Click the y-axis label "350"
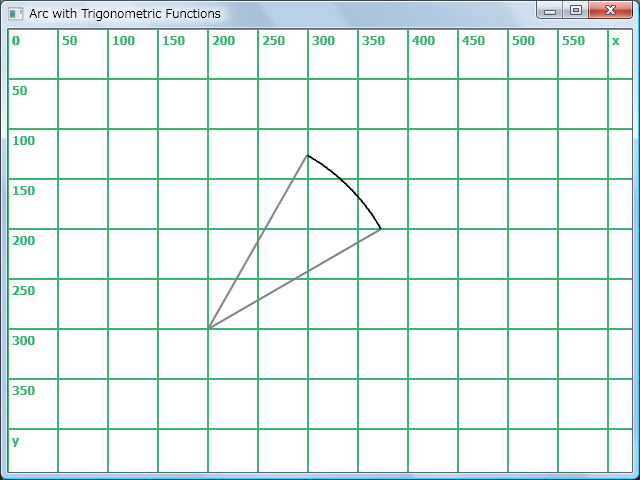The height and width of the screenshot is (480, 640). click(x=24, y=391)
